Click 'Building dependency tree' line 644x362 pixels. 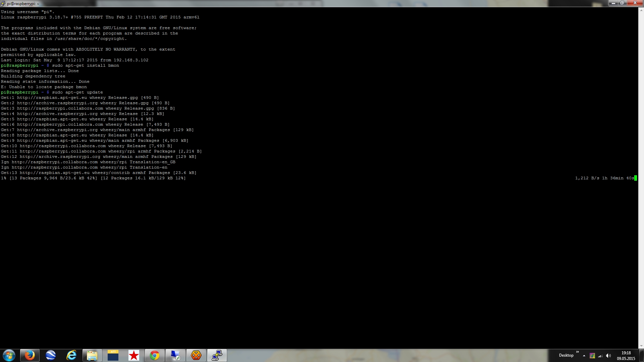point(33,76)
